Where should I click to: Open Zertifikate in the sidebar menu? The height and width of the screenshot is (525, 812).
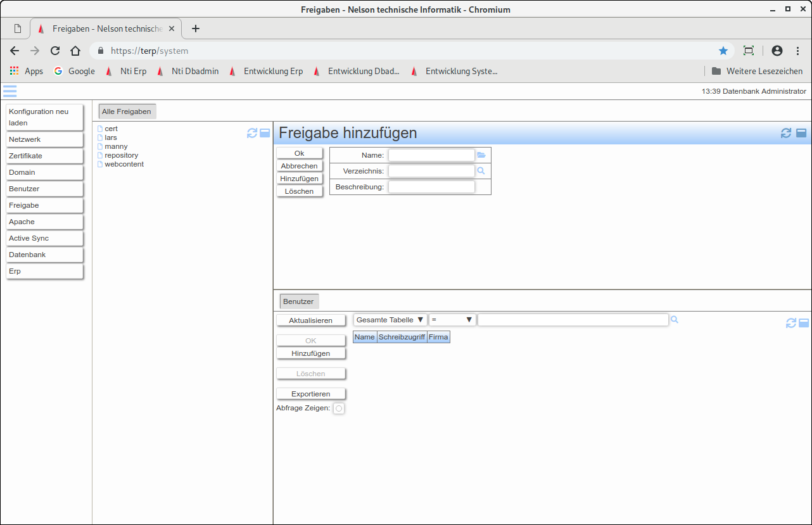pyautogui.click(x=44, y=156)
